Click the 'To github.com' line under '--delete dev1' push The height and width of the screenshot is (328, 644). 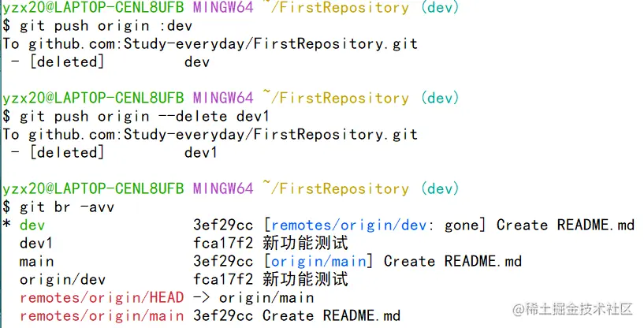(210, 135)
